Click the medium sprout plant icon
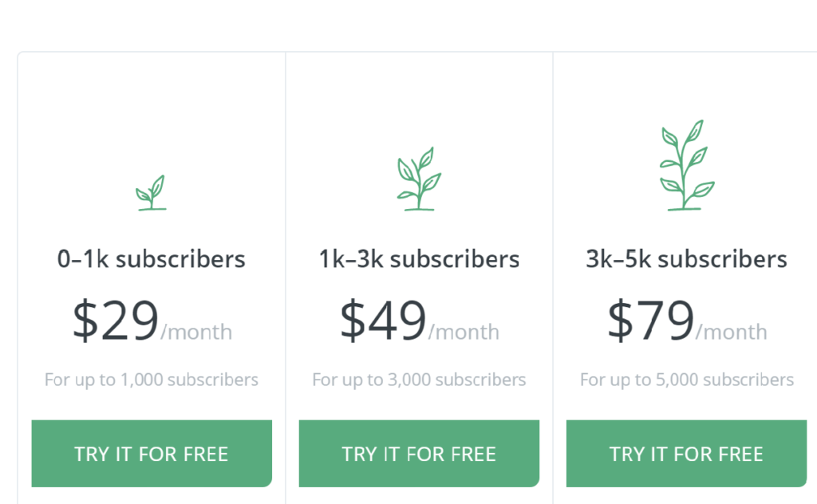Viewport: 817px width, 504px height. coord(419,179)
